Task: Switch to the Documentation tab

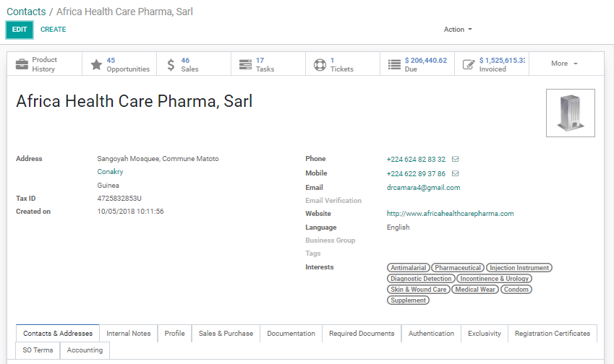Action: [x=291, y=334]
